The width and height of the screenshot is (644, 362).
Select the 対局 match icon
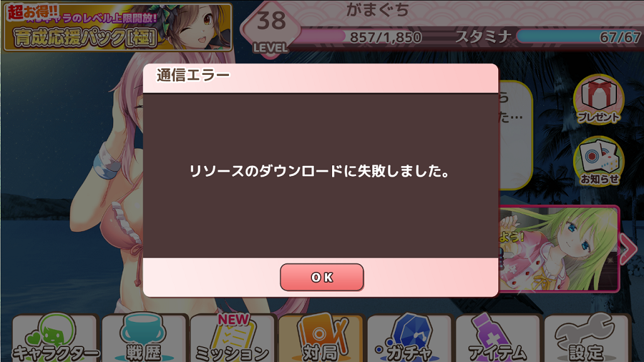pyautogui.click(x=321, y=337)
